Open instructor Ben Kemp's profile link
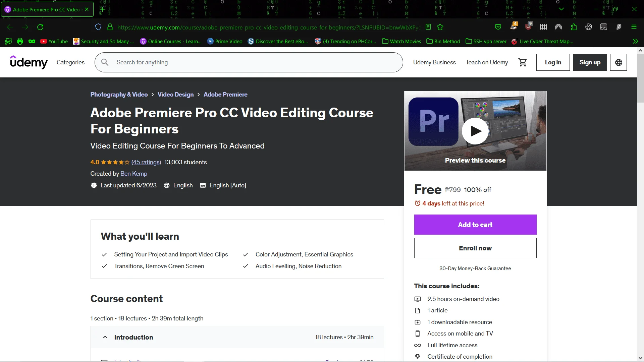 [x=134, y=174]
